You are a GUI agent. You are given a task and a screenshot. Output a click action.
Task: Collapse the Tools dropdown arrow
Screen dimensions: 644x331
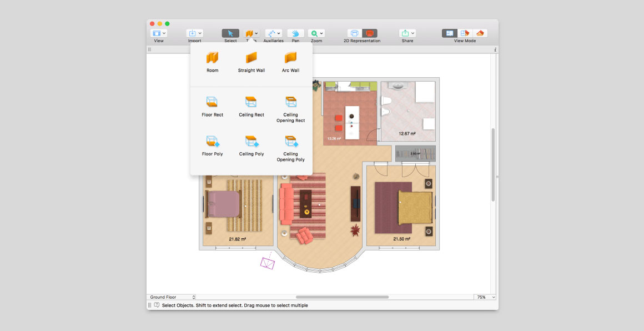[256, 33]
